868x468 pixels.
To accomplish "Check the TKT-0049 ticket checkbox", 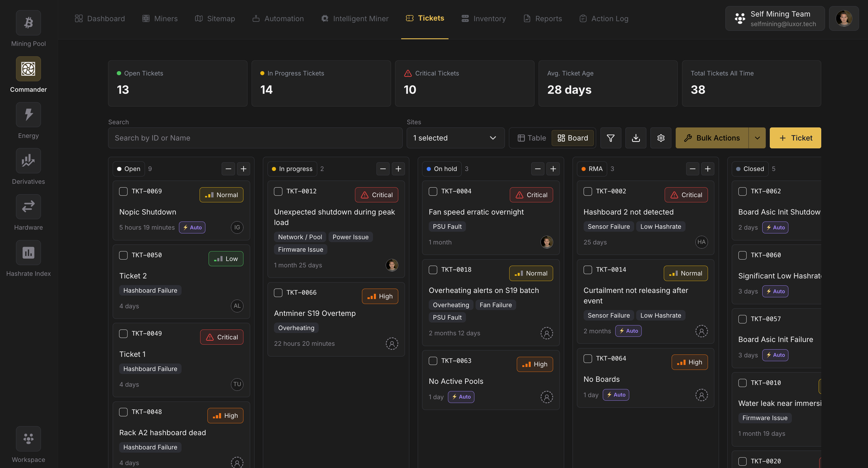I will [123, 334].
